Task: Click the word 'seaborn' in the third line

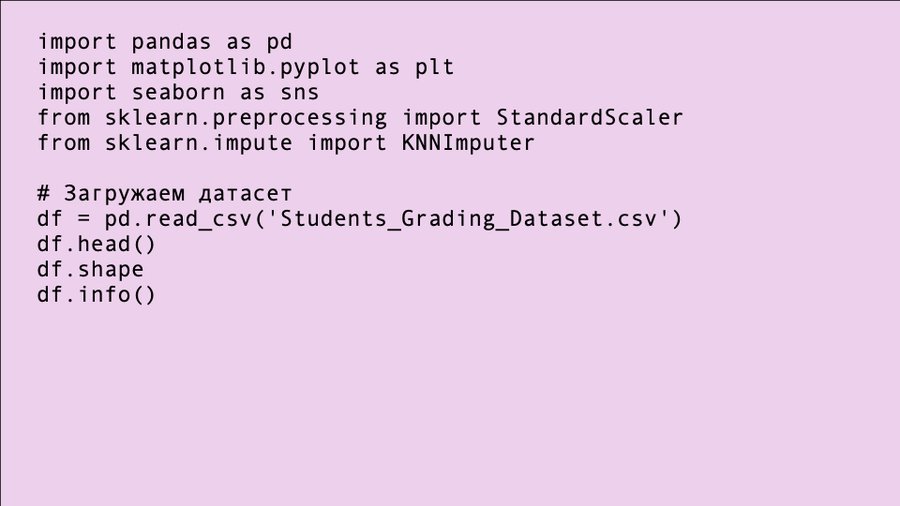Action: coord(178,93)
